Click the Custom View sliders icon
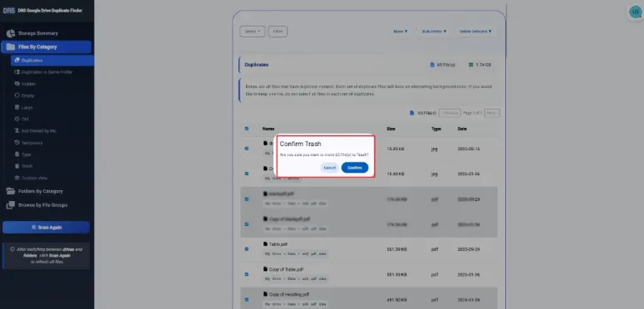Viewport: 644px width, 309px height. [17, 178]
